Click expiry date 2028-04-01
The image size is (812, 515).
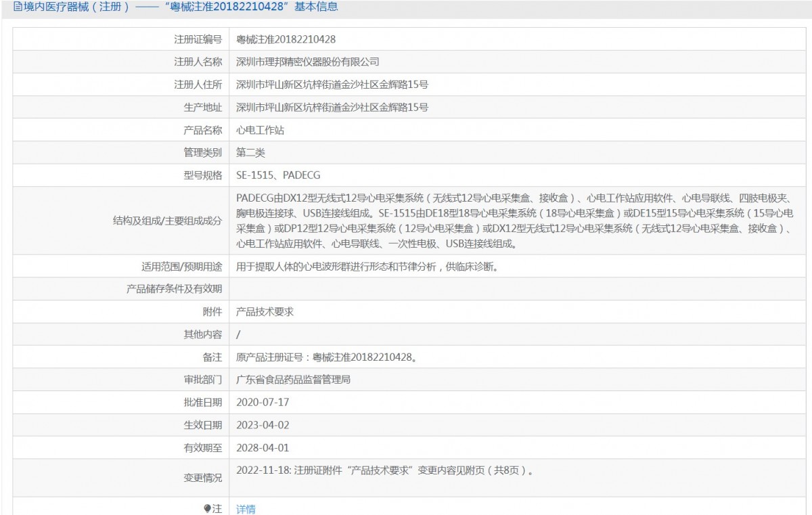click(263, 448)
